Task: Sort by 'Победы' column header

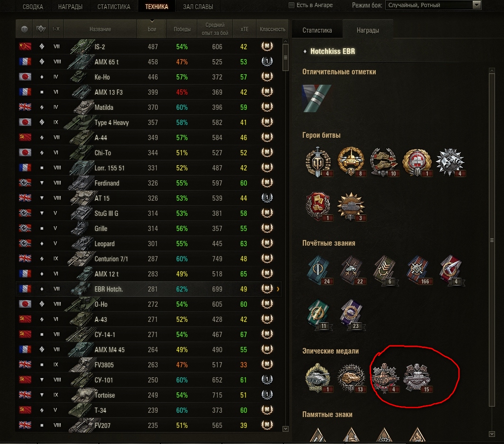Action: pos(182,29)
